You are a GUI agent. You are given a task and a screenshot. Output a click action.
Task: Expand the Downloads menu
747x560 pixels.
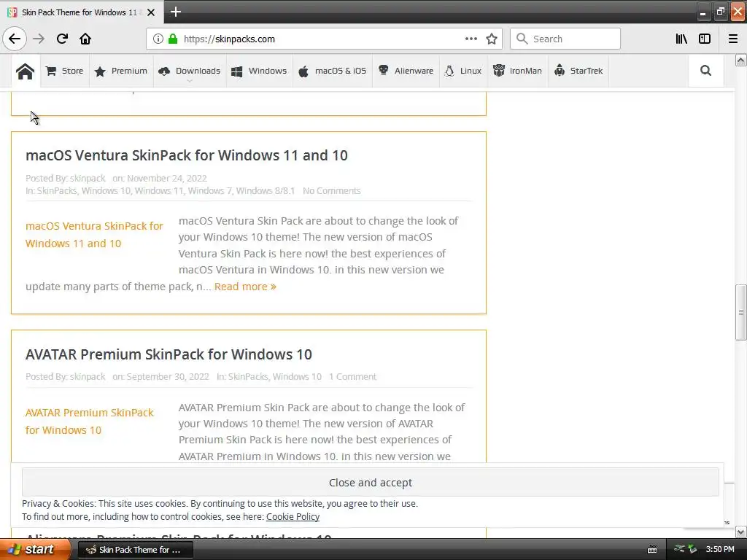click(189, 71)
